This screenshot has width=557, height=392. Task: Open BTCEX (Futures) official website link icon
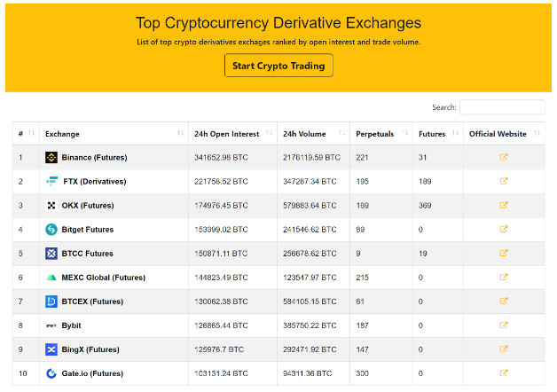coord(504,302)
